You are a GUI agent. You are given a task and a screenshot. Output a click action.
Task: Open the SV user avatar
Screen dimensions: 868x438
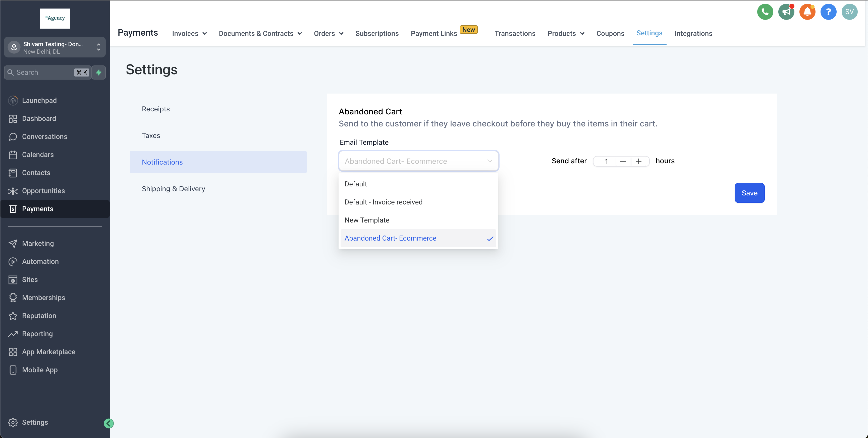pos(849,12)
